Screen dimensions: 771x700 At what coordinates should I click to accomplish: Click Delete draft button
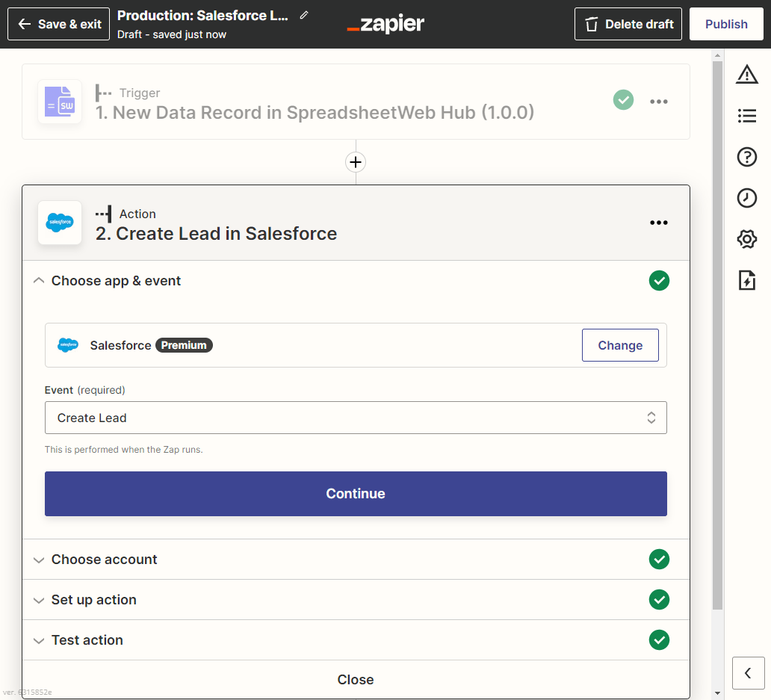628,24
